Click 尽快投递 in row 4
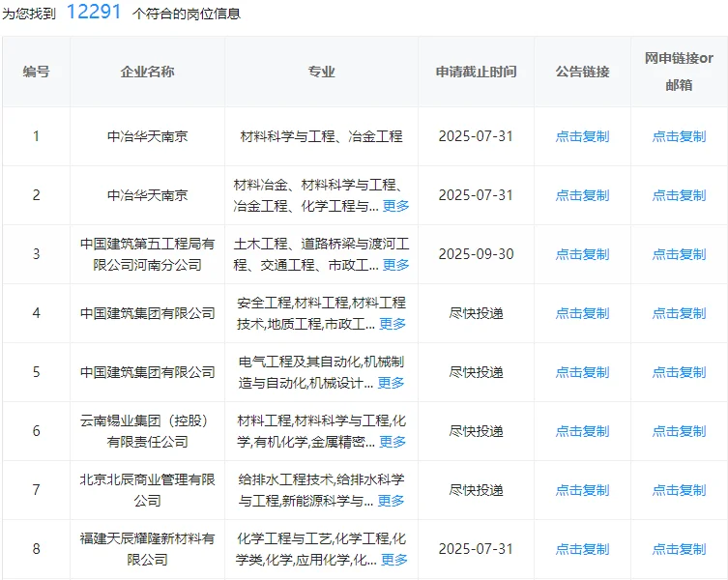728x580 pixels. point(476,313)
